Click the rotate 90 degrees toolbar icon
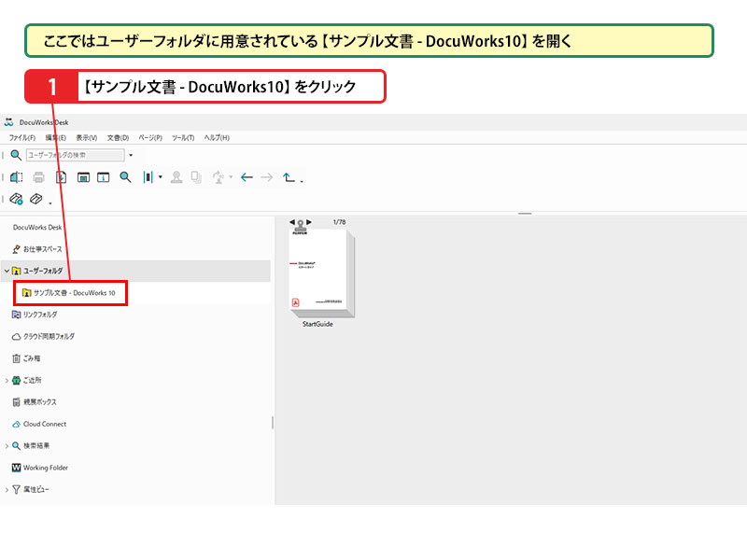This screenshot has width=747, height=560. tap(218, 177)
